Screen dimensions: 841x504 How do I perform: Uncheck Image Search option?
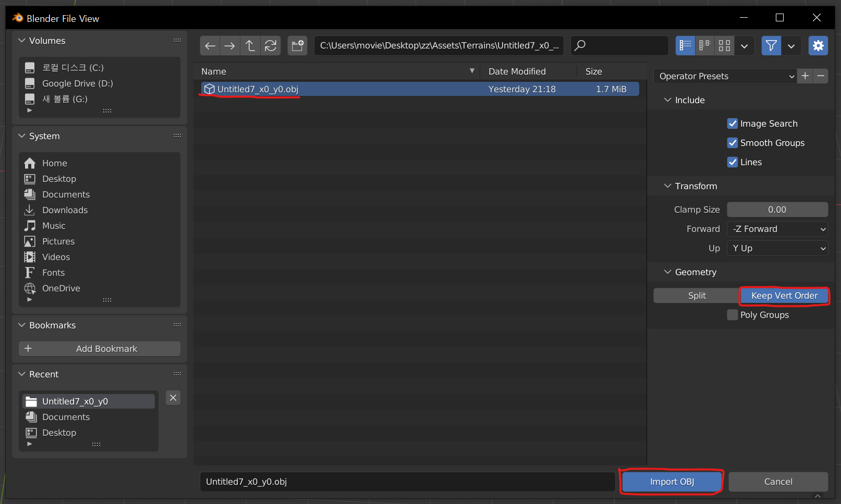click(x=733, y=124)
